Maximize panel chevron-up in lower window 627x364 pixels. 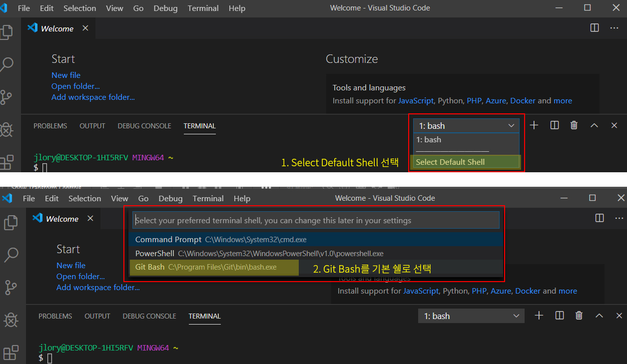click(599, 316)
